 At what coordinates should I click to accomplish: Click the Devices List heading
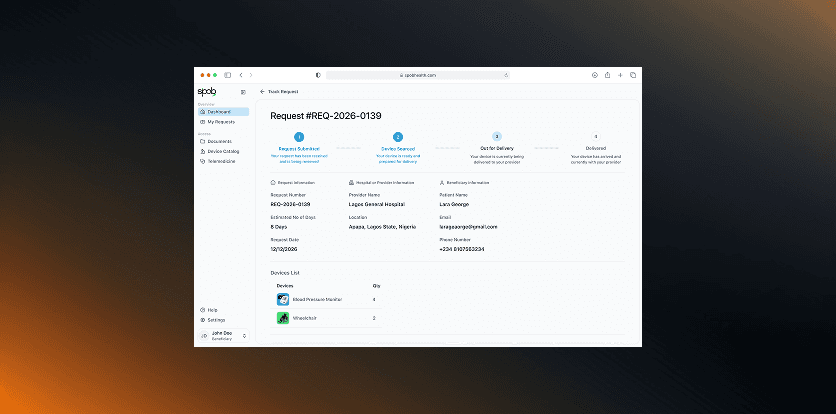(x=285, y=273)
